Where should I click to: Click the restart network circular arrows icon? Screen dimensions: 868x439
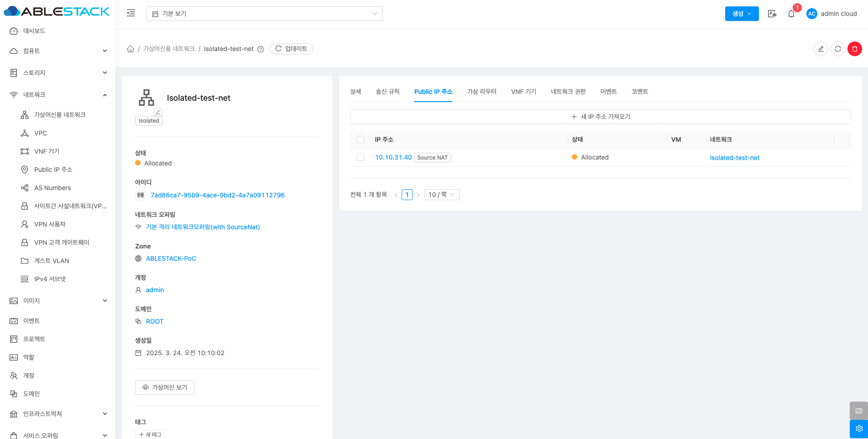[x=837, y=49]
